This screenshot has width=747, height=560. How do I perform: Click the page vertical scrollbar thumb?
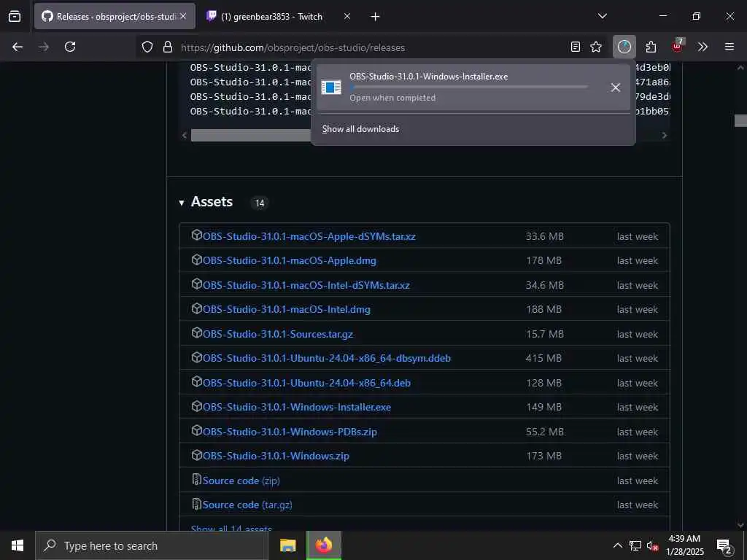point(740,120)
